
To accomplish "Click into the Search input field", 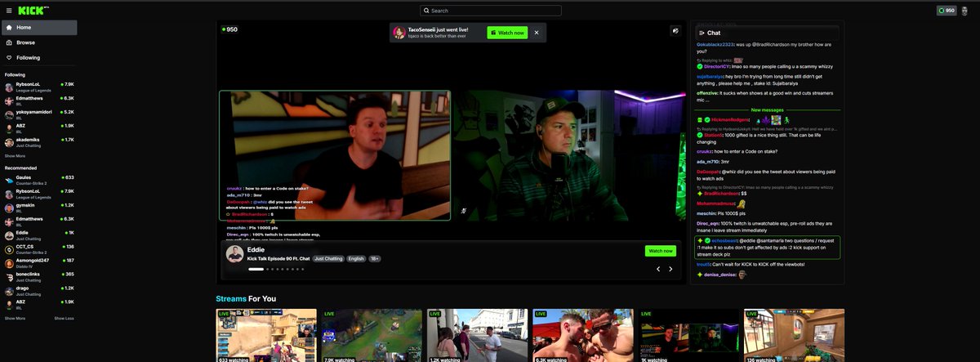I will (x=491, y=11).
